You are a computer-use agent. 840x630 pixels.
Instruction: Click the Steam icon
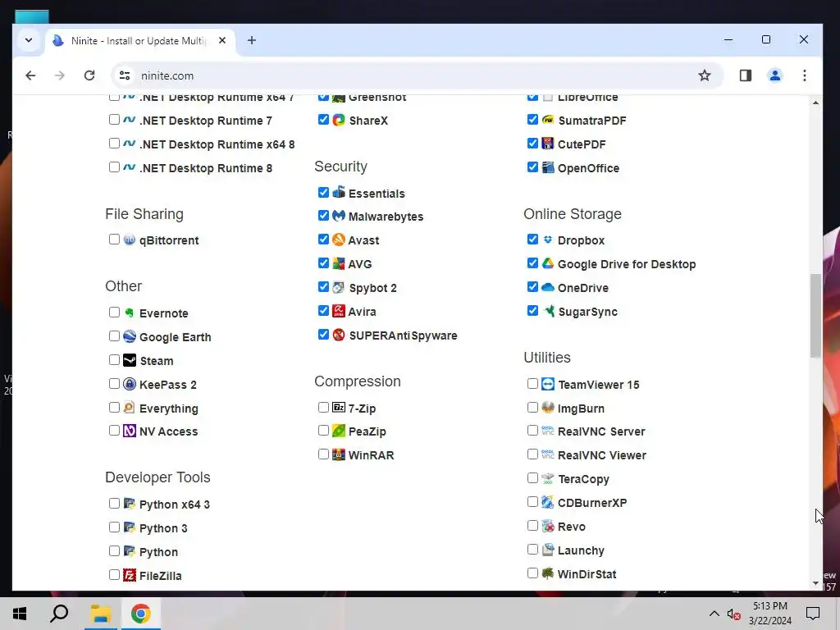(130, 360)
